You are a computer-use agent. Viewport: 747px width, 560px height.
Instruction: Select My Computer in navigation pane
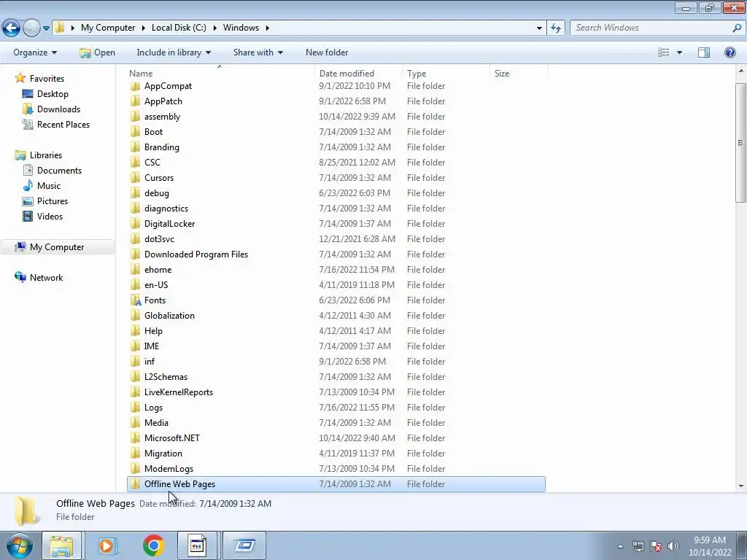click(57, 247)
